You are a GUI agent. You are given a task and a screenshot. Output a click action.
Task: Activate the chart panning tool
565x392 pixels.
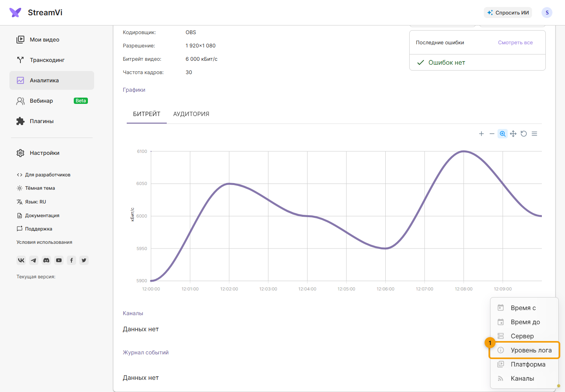[x=513, y=134]
